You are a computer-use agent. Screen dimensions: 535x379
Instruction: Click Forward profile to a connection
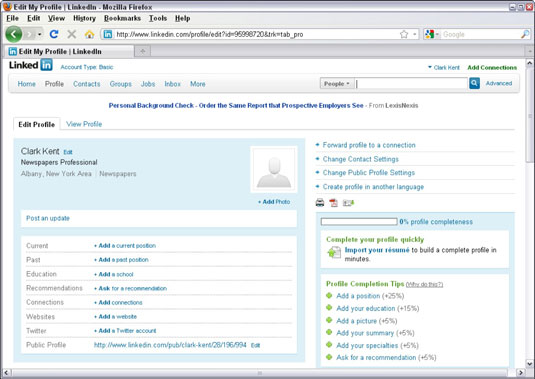pyautogui.click(x=369, y=145)
